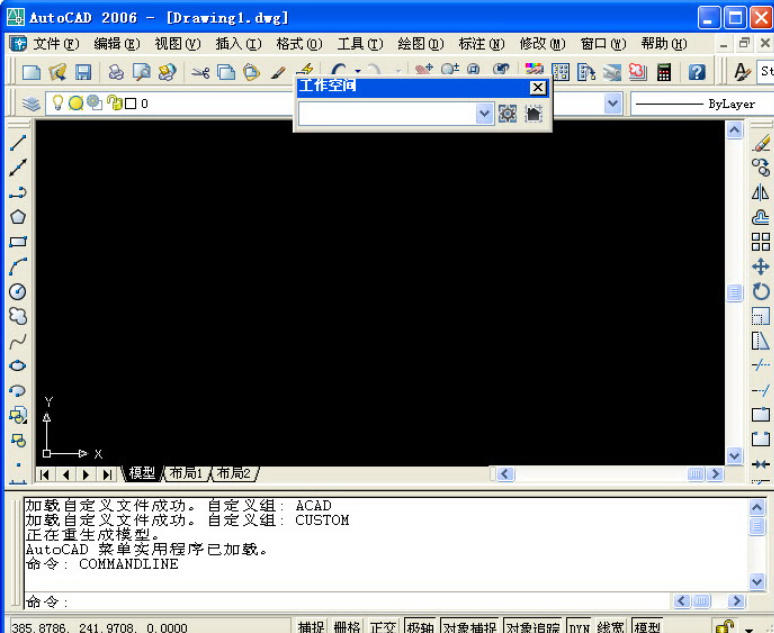Toggle layer 0 on/off lightbulb

click(x=58, y=103)
